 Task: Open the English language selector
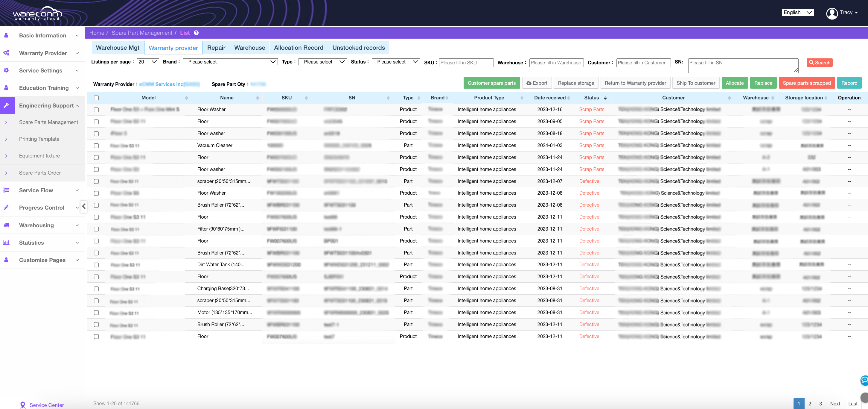tap(798, 13)
